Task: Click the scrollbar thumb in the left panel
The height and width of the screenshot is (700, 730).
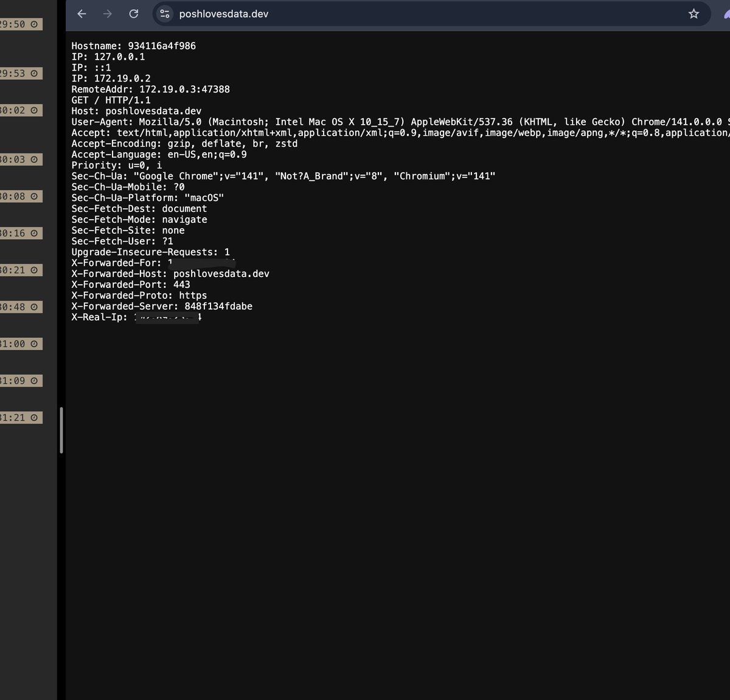Action: tap(61, 430)
